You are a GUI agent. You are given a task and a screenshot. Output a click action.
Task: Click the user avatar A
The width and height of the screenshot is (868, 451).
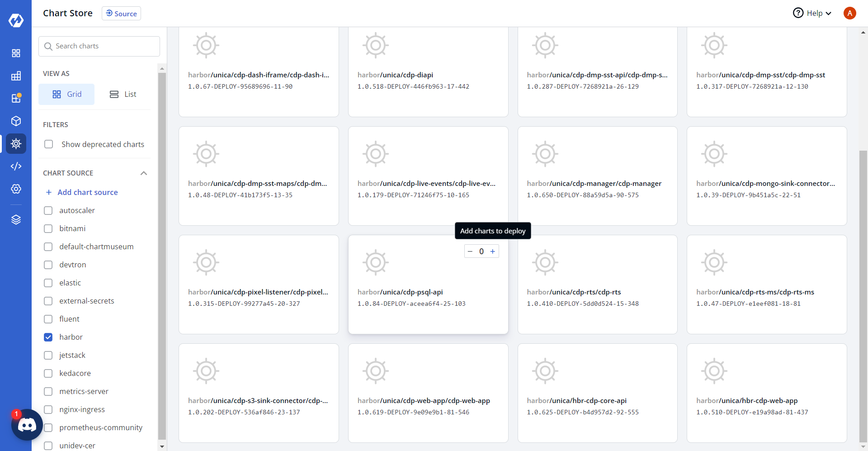point(850,13)
